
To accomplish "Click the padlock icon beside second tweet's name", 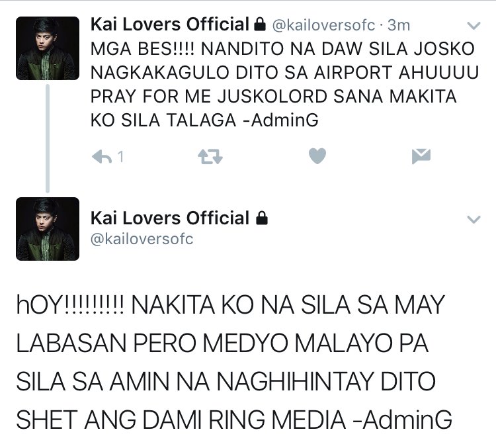I will (x=262, y=218).
